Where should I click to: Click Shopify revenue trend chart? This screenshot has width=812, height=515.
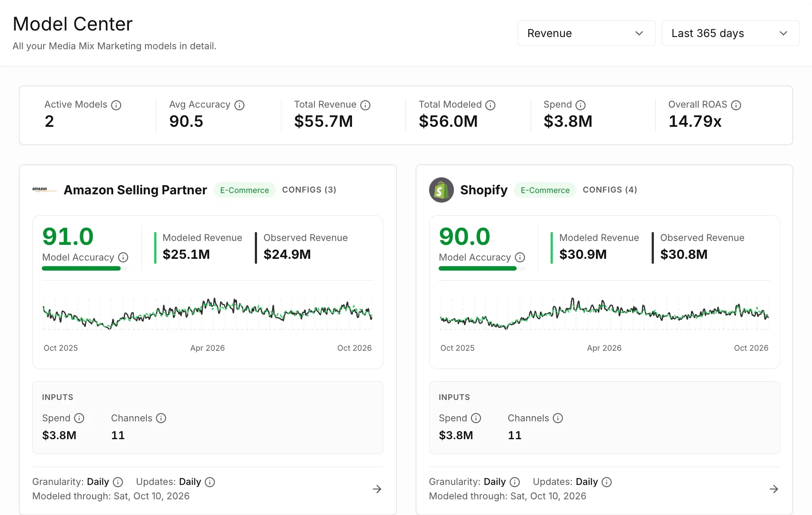point(605,314)
